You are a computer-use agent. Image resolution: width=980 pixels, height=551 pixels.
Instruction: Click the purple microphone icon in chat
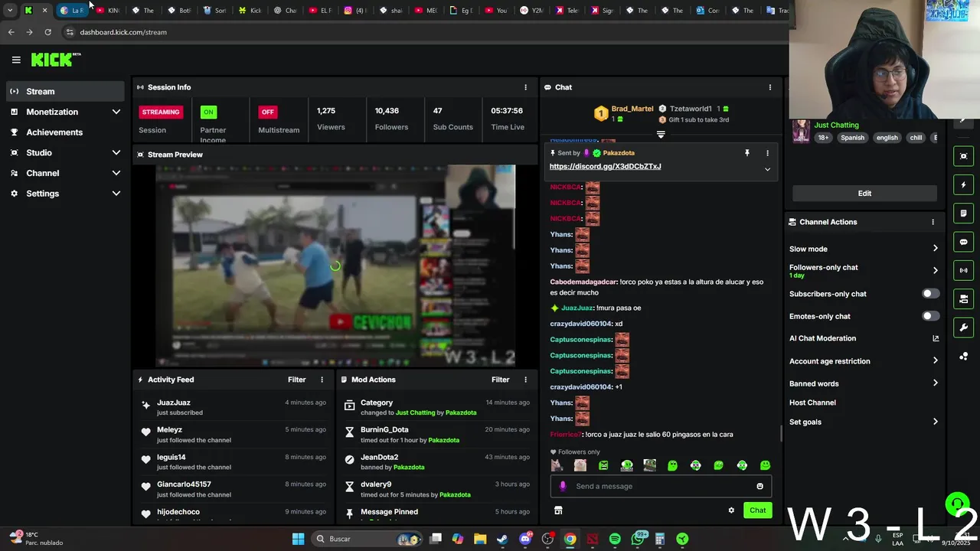coord(563,486)
